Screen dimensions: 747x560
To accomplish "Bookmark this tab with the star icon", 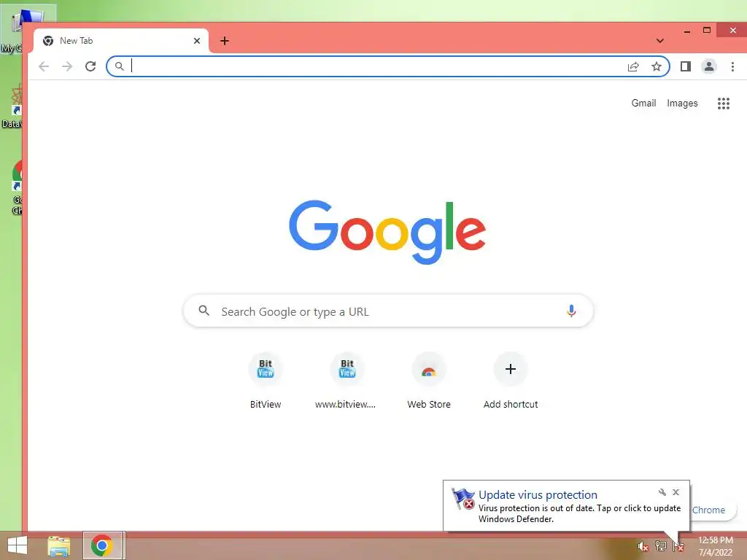I will 657,66.
